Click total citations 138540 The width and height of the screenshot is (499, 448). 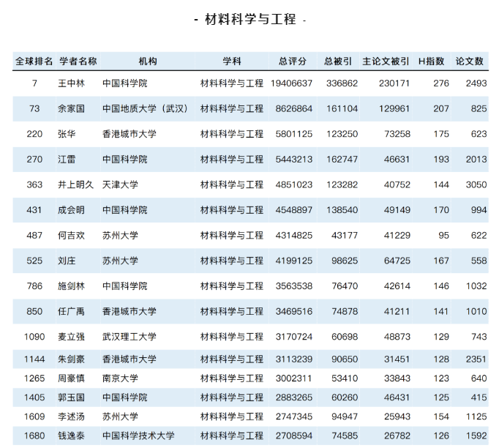pyautogui.click(x=342, y=210)
